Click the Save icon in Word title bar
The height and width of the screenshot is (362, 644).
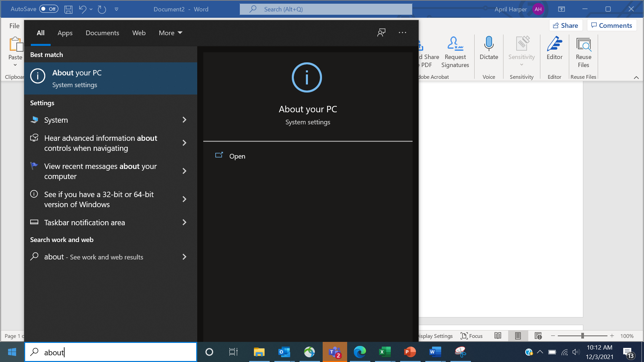point(68,9)
